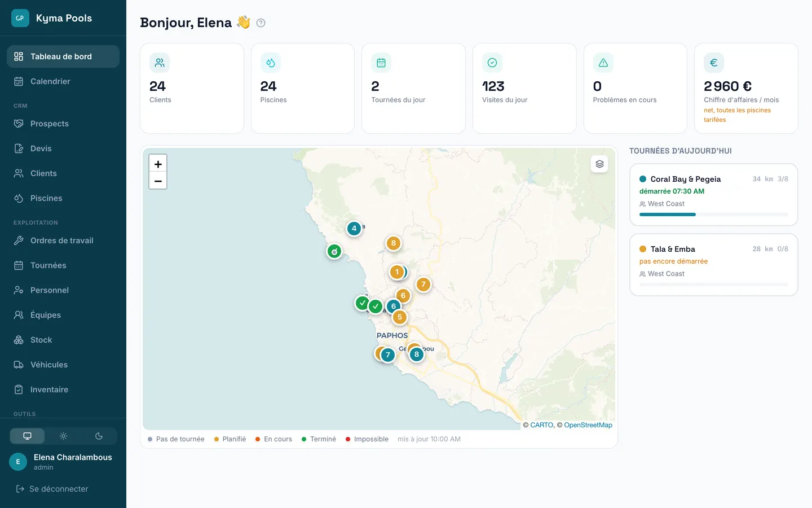
Task: Click the help icon beside greeting
Action: click(261, 23)
